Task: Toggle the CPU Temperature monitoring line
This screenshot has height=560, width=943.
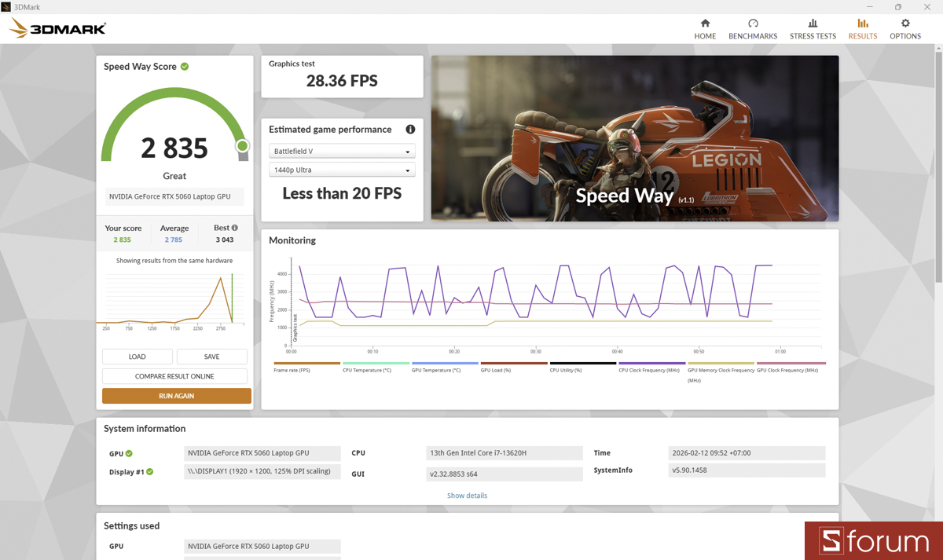Action: pyautogui.click(x=365, y=369)
